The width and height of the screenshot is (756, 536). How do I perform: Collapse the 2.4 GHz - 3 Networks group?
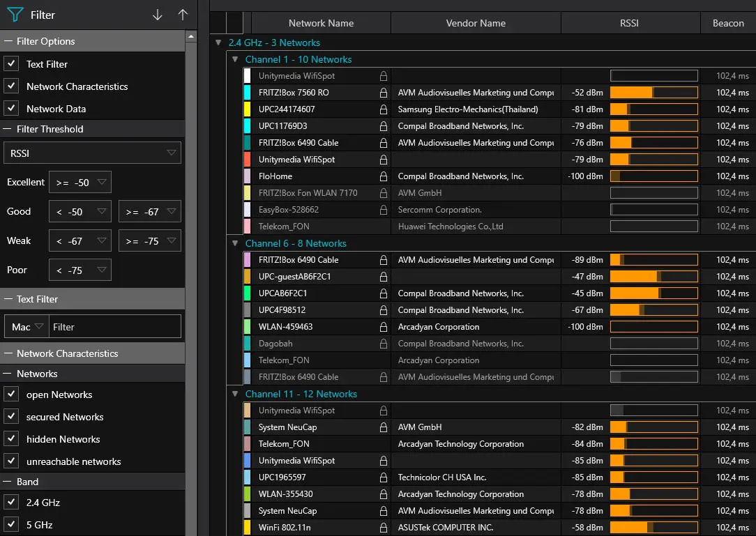218,43
